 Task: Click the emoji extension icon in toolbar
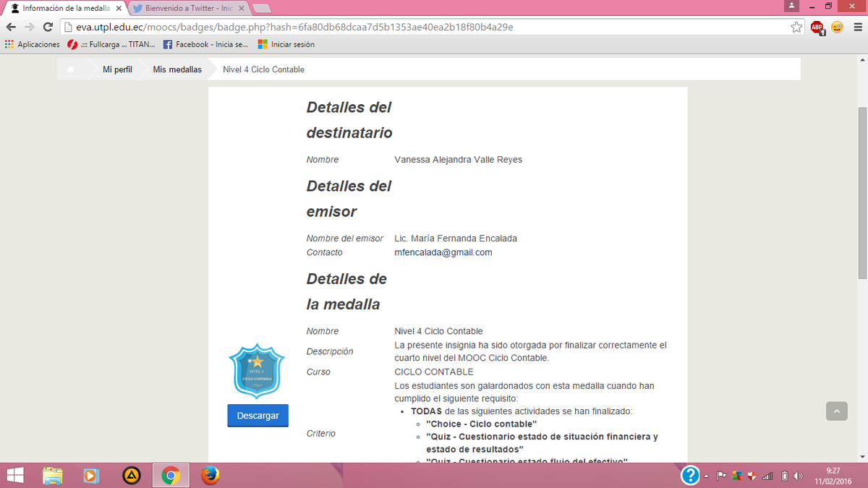click(x=837, y=27)
